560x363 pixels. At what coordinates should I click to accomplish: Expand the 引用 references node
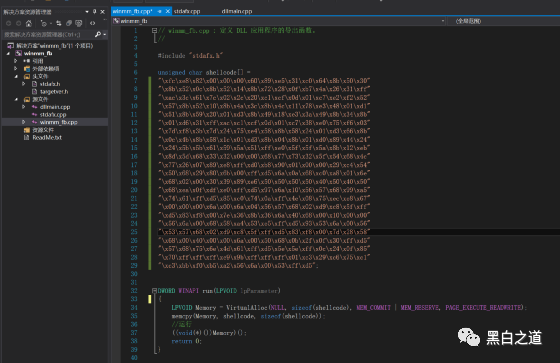tap(16, 61)
